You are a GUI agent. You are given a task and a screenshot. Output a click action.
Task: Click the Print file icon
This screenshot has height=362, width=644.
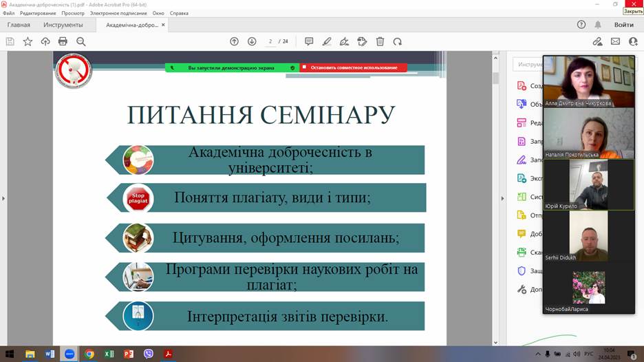[63, 41]
